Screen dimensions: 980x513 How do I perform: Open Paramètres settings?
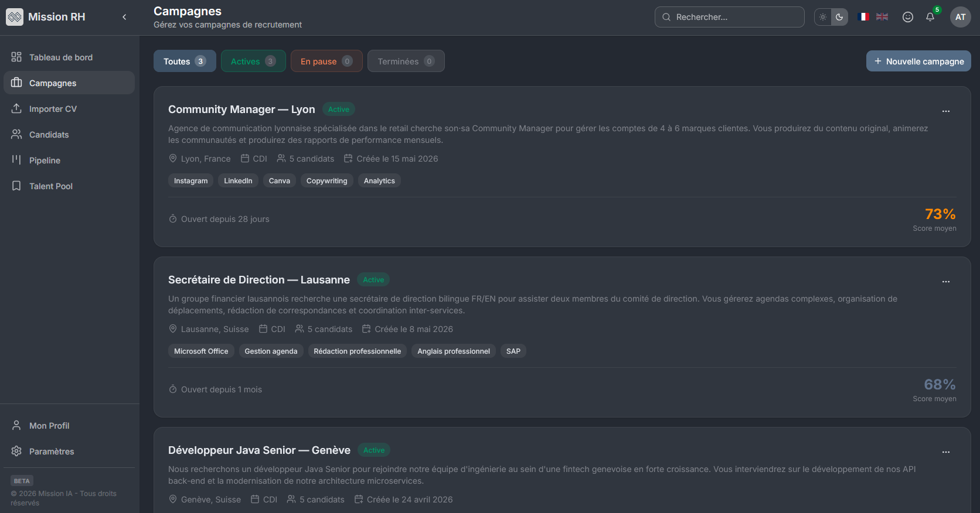[x=69, y=452]
